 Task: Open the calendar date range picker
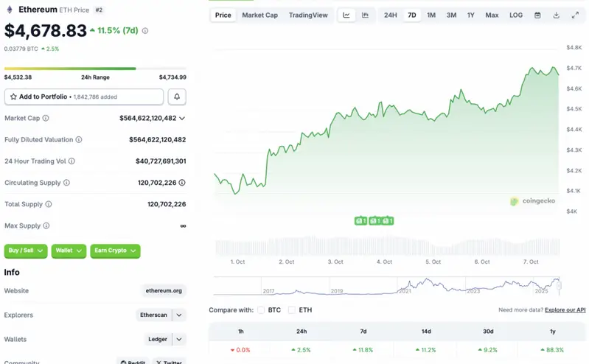click(537, 15)
